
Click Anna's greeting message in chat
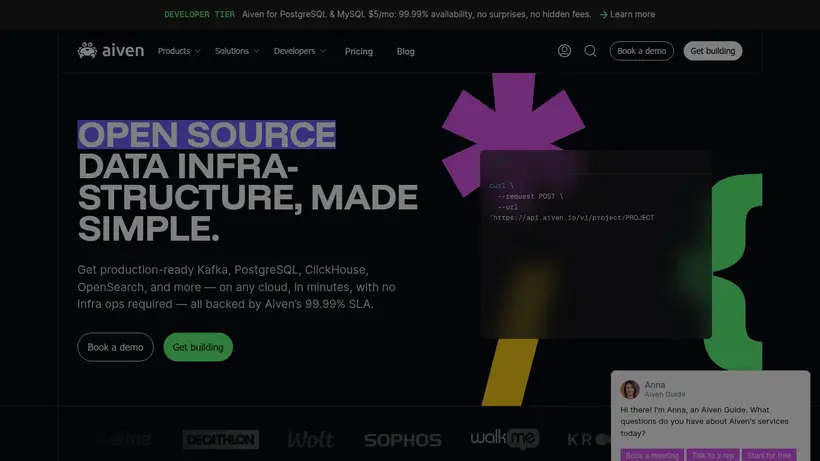coord(704,421)
